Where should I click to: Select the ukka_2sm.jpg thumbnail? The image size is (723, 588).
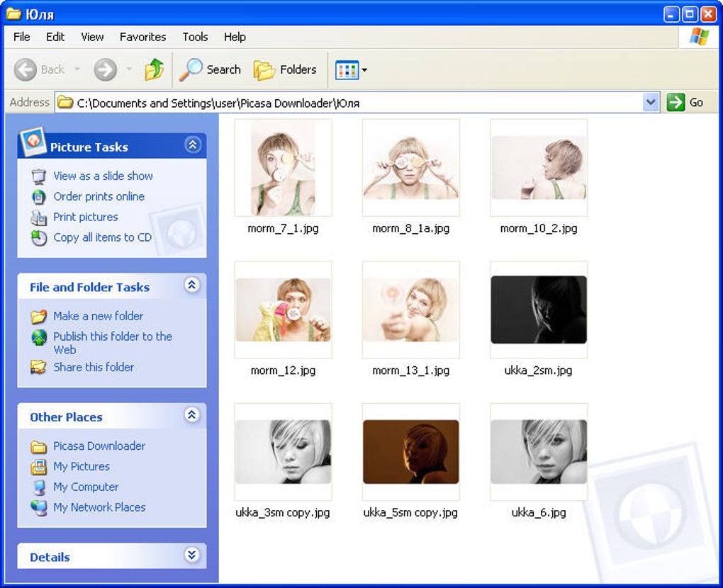click(538, 309)
